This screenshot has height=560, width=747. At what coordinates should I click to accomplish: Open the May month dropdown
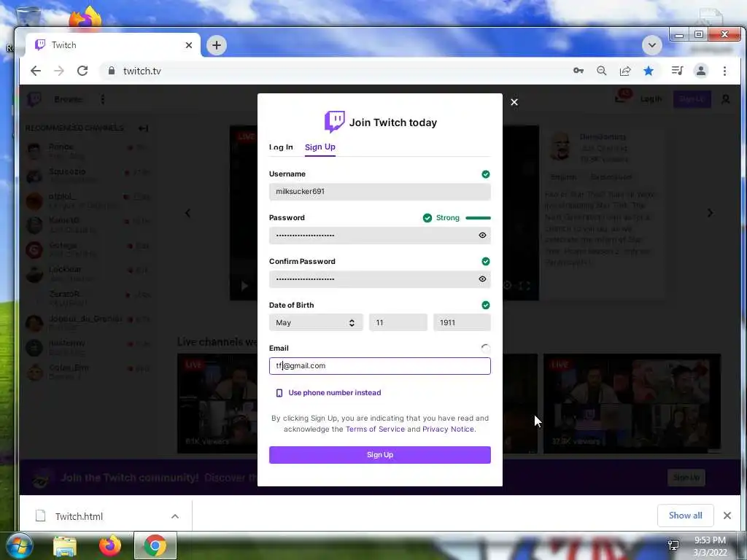(316, 322)
